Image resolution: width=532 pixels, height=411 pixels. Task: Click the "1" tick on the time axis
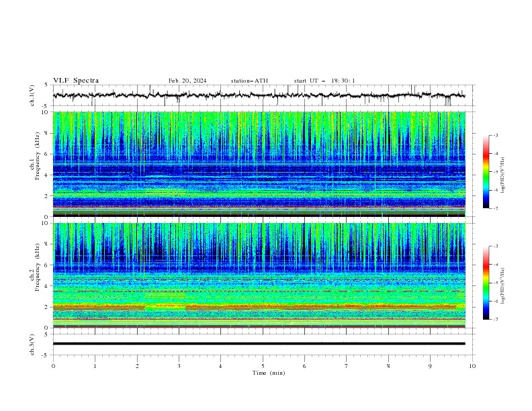[x=95, y=366]
